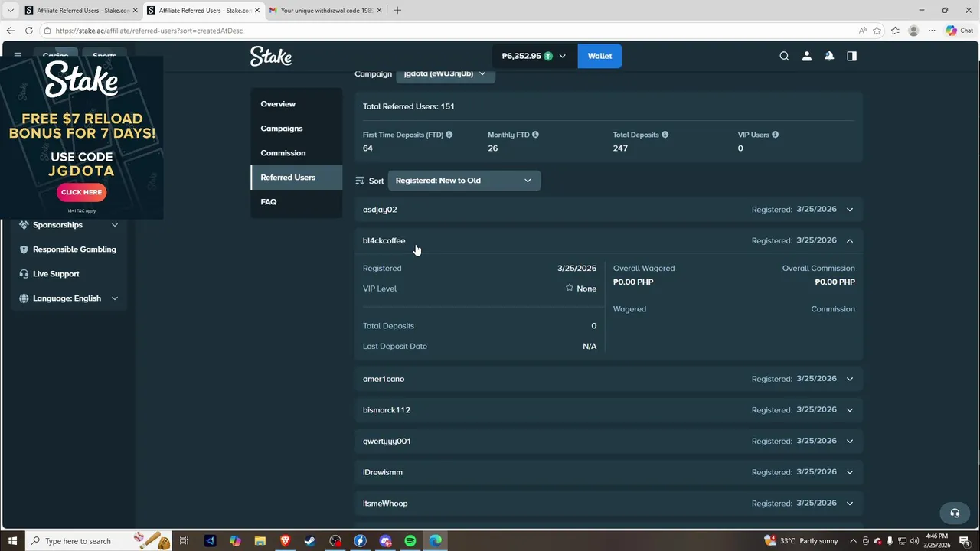This screenshot has width=980, height=551.
Task: Expand the Sponsorships sidebar section
Action: coord(69,225)
